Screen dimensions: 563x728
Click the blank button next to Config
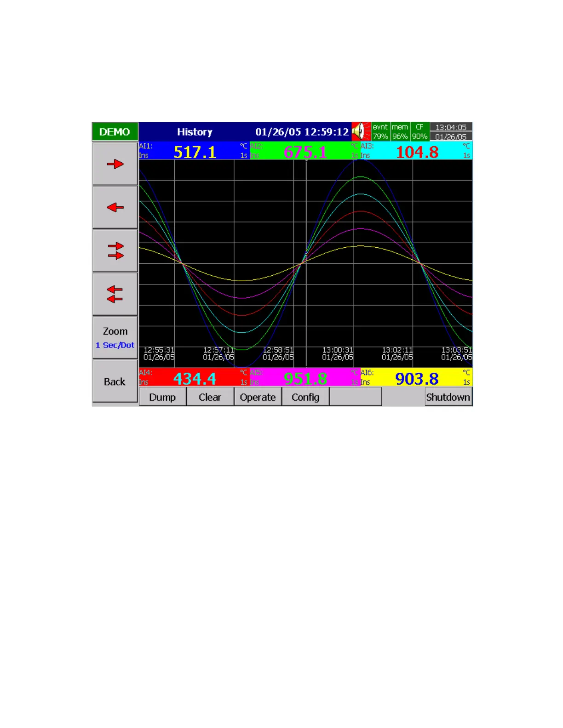[x=356, y=397]
